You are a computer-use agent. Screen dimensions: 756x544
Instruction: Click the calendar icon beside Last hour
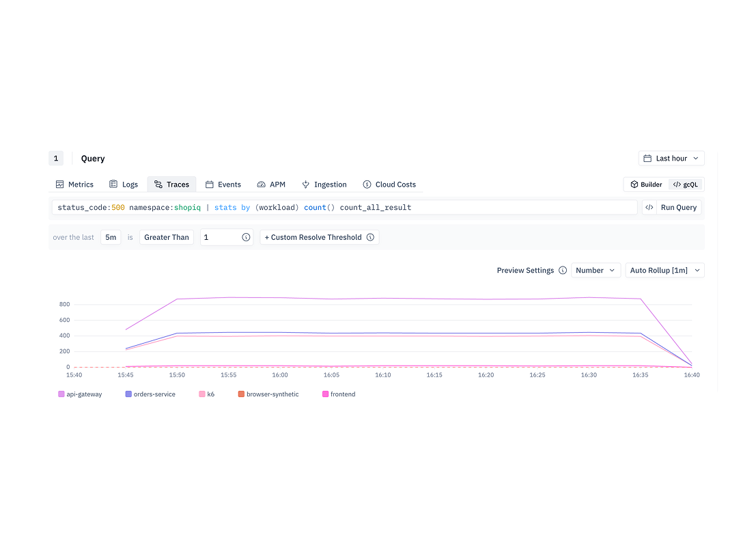(647, 159)
